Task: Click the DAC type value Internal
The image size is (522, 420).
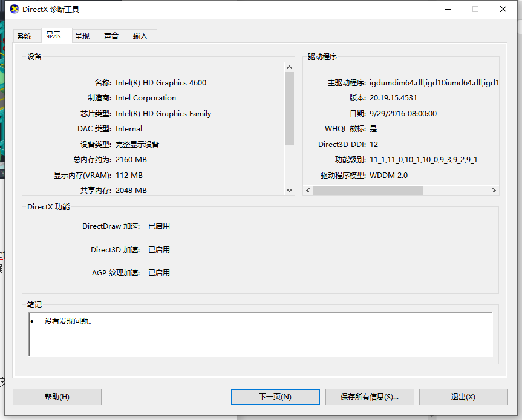Action: tap(128, 128)
